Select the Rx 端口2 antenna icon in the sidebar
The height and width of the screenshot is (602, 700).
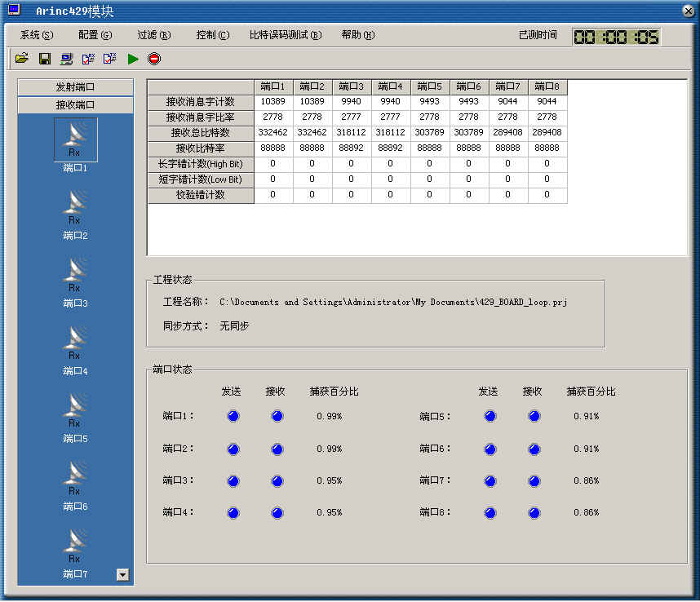(x=75, y=207)
